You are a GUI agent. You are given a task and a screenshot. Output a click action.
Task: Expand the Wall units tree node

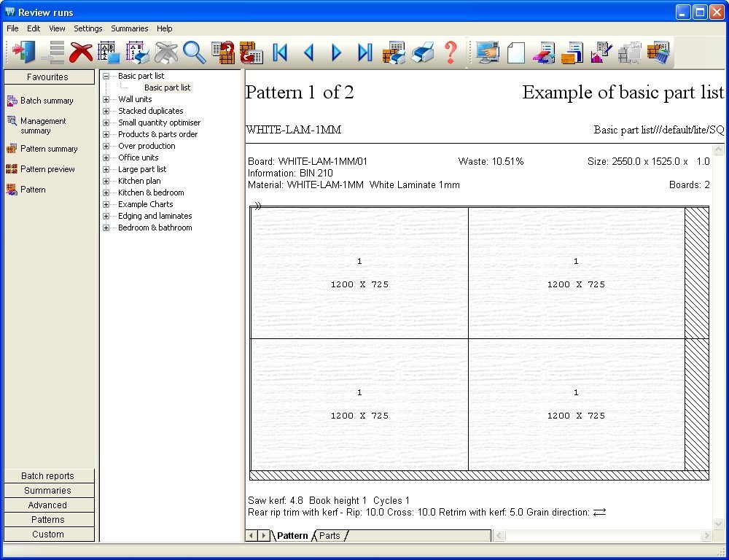pyautogui.click(x=106, y=99)
